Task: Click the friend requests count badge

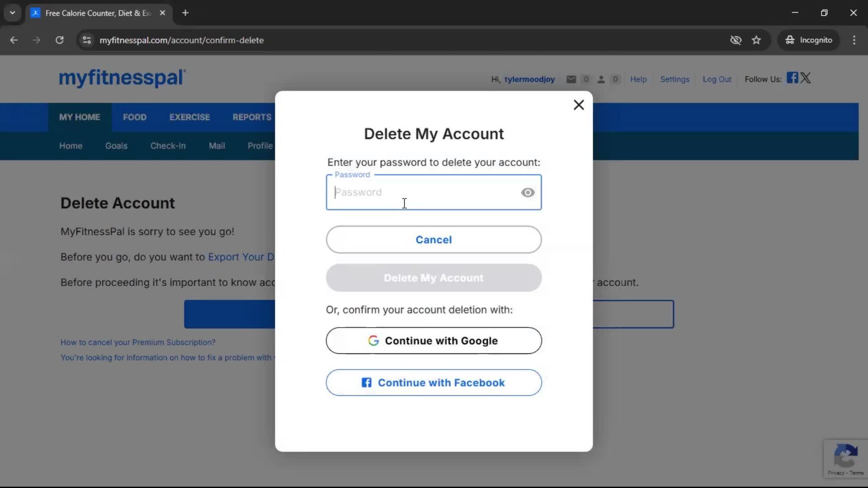Action: 615,80
